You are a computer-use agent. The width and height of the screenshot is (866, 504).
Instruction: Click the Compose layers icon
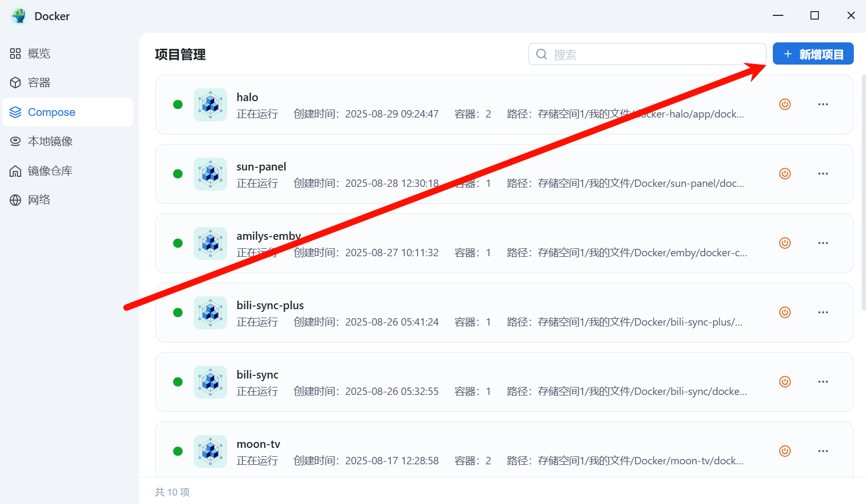pyautogui.click(x=15, y=112)
